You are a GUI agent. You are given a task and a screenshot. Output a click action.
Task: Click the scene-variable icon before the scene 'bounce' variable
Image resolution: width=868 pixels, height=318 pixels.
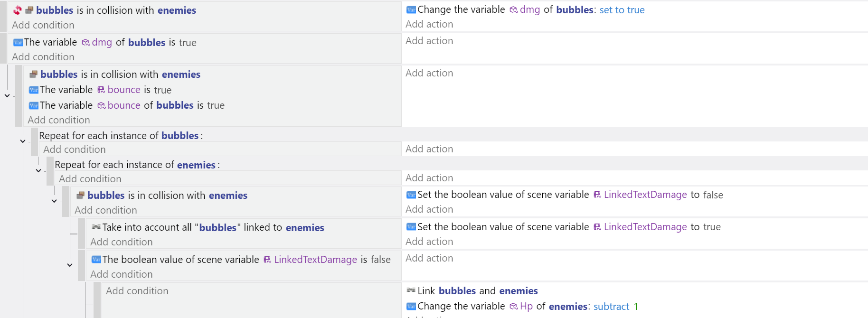[101, 90]
